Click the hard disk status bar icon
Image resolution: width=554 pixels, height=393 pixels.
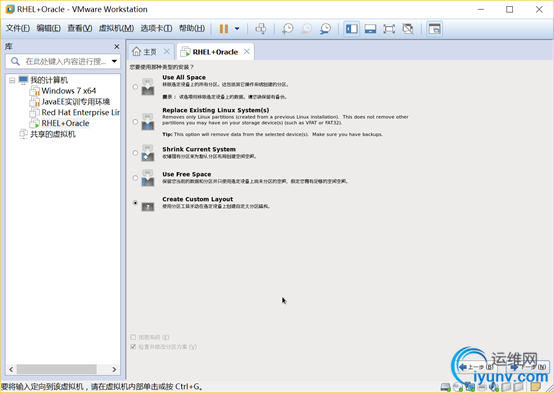[446, 387]
